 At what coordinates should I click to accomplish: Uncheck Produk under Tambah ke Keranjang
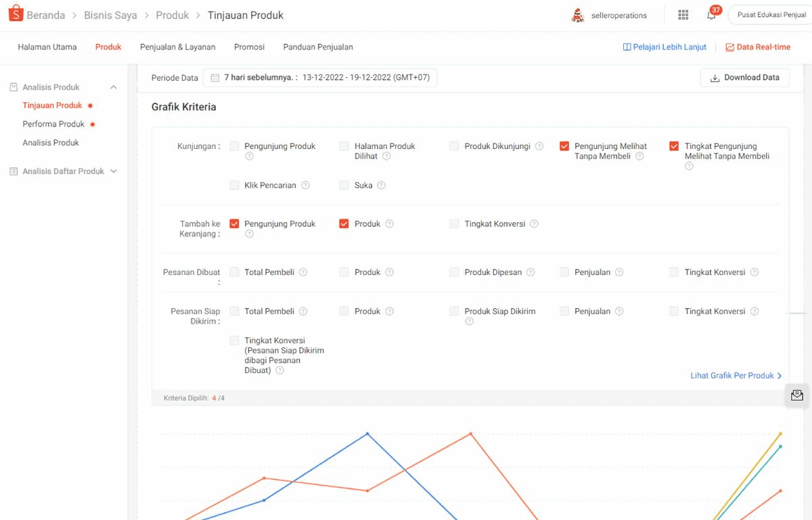click(344, 223)
